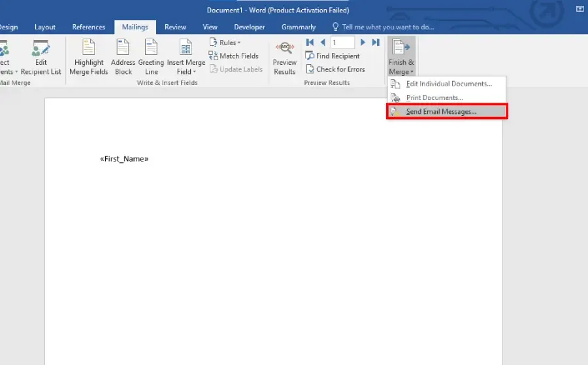Viewport: 588px width, 365px height.
Task: Switch to the Layout tab
Action: click(45, 27)
